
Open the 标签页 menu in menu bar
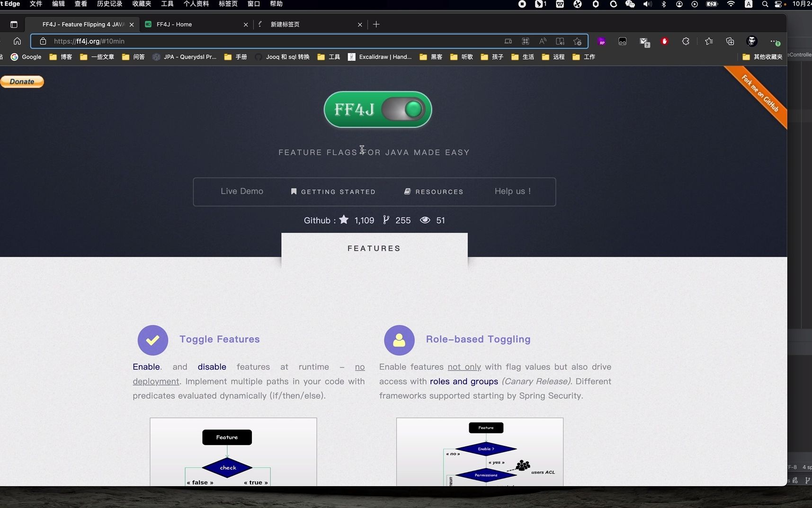[x=228, y=4]
